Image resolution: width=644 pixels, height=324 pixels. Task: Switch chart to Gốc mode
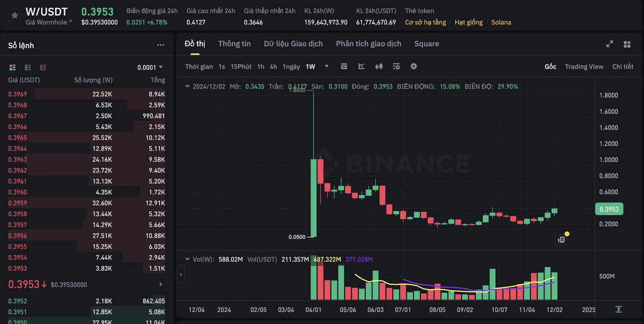pos(550,67)
